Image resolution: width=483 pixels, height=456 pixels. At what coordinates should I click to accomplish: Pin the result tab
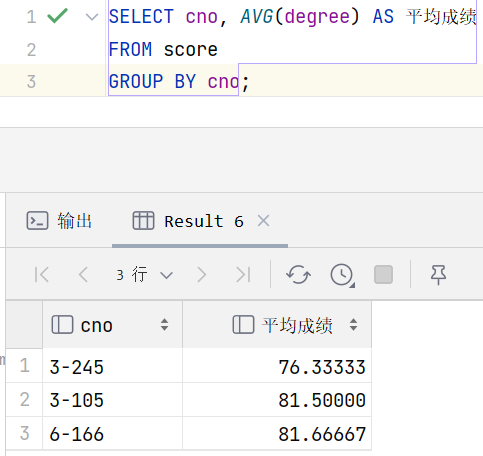coord(438,275)
